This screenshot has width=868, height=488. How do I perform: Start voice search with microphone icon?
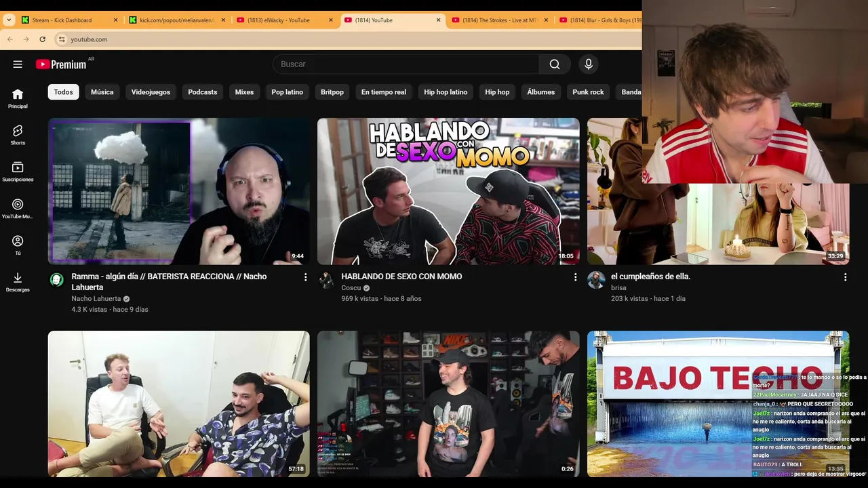(x=589, y=64)
